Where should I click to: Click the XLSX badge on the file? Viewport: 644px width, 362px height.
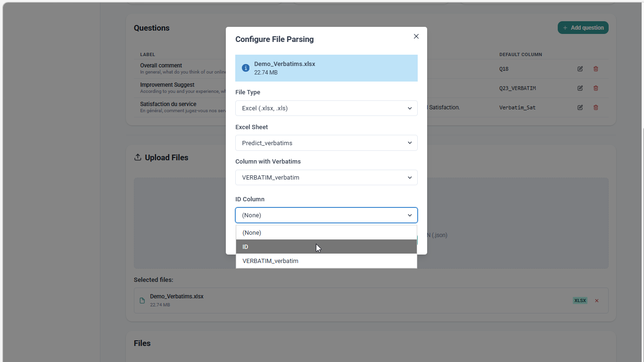(x=580, y=301)
